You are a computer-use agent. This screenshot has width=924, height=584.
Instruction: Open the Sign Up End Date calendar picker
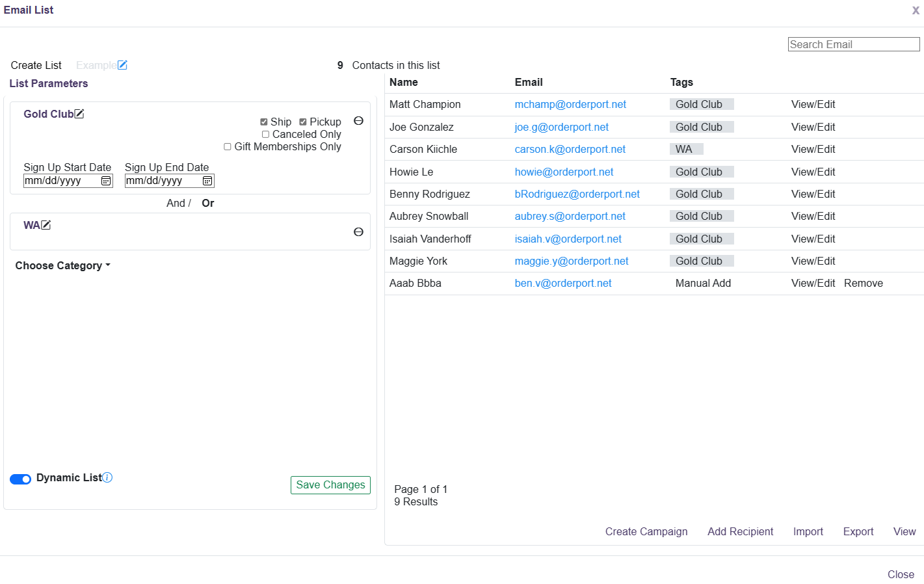pyautogui.click(x=206, y=181)
